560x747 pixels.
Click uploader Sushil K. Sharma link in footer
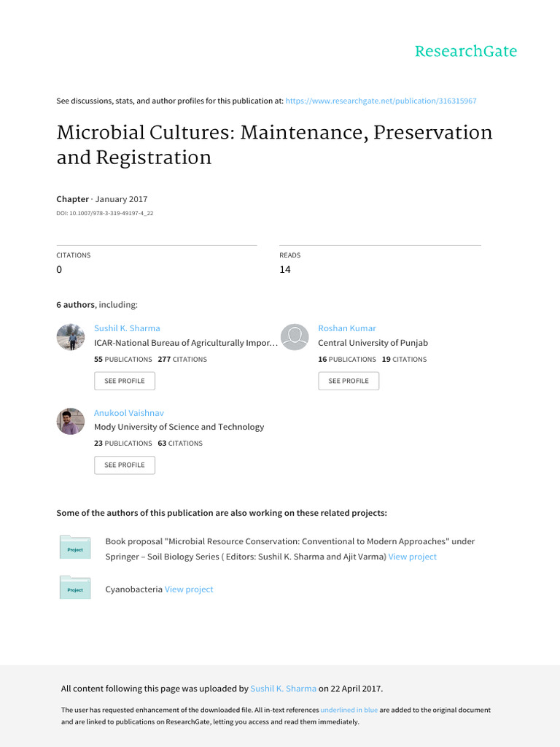283,689
